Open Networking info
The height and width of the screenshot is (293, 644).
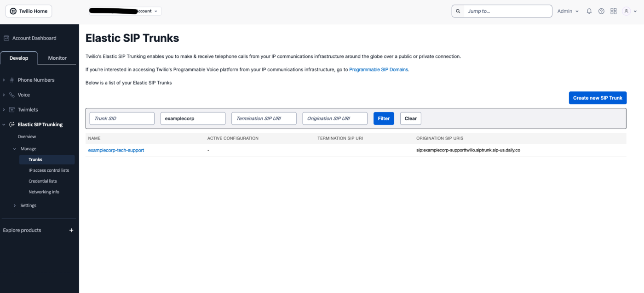click(44, 192)
